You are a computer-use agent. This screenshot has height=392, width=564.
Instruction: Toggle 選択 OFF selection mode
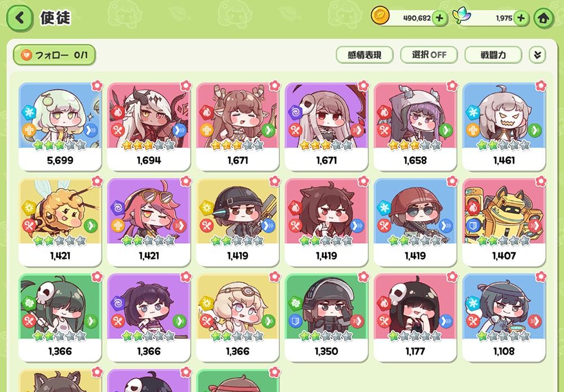coord(429,55)
